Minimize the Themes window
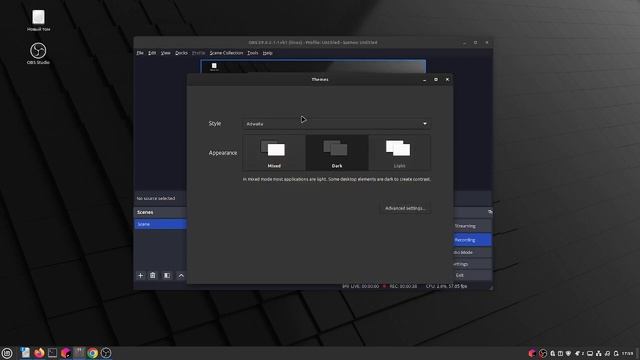640x360 pixels. 424,80
